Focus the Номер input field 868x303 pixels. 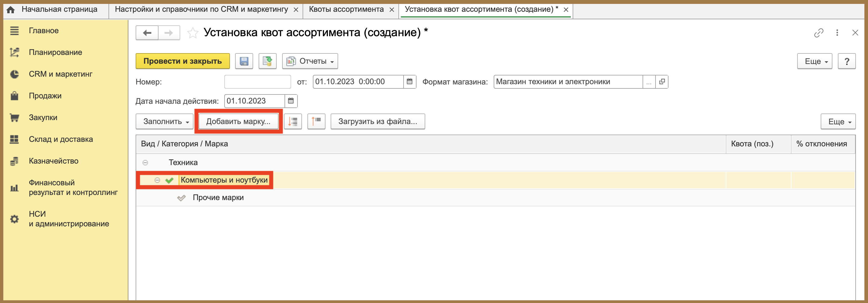click(257, 82)
